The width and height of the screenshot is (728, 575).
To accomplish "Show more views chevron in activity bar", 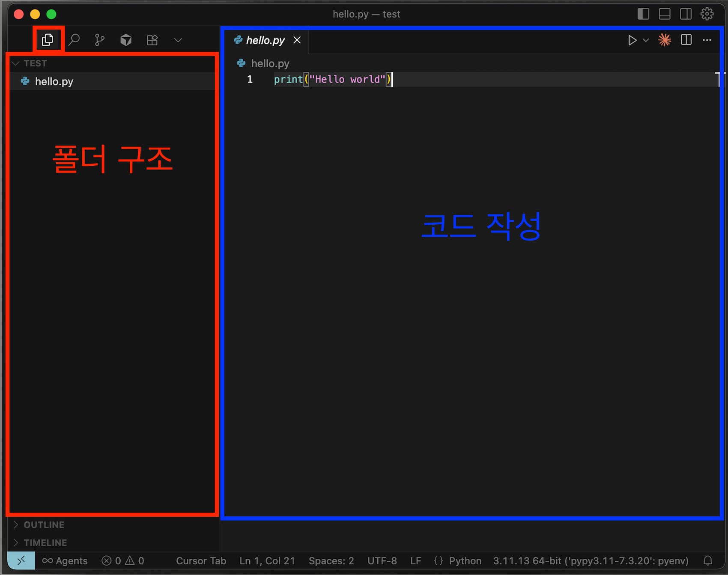I will (178, 40).
